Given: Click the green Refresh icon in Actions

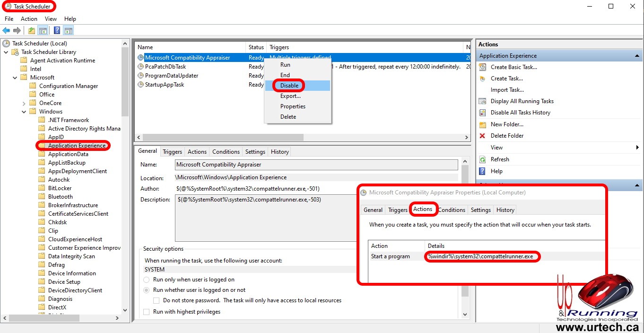Looking at the screenshot, I should coord(482,159).
